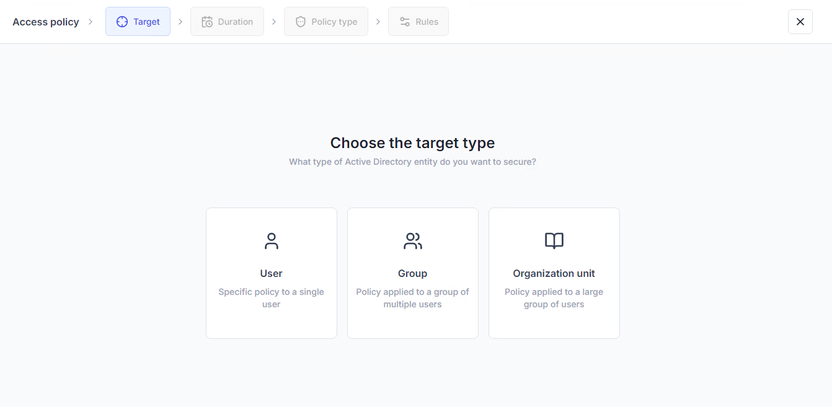Click the chevron right after Access policy

91,22
